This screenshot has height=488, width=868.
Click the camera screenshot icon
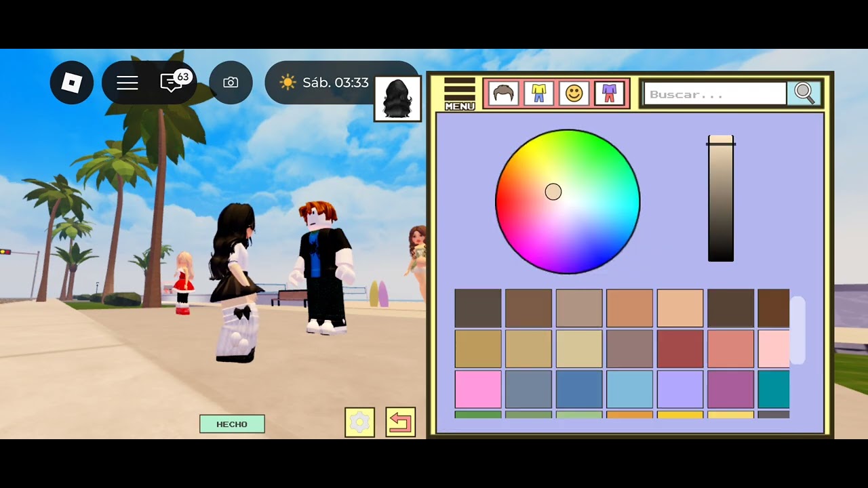[231, 83]
